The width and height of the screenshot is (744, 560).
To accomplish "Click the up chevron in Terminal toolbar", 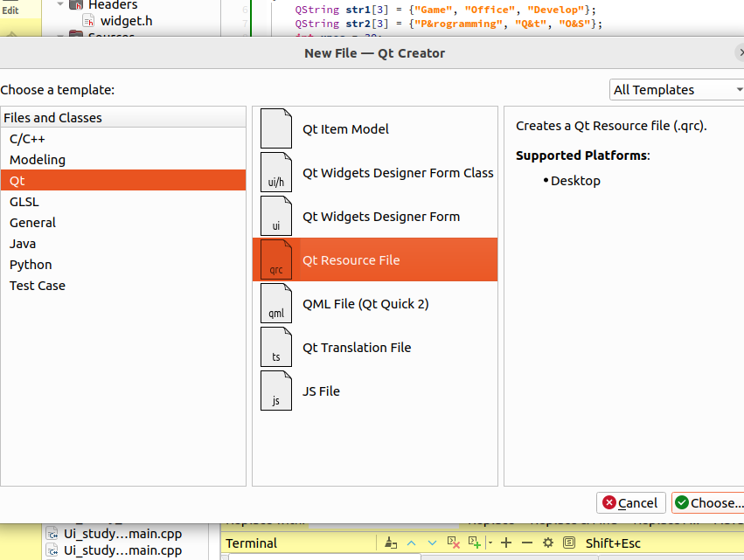I will [x=412, y=543].
